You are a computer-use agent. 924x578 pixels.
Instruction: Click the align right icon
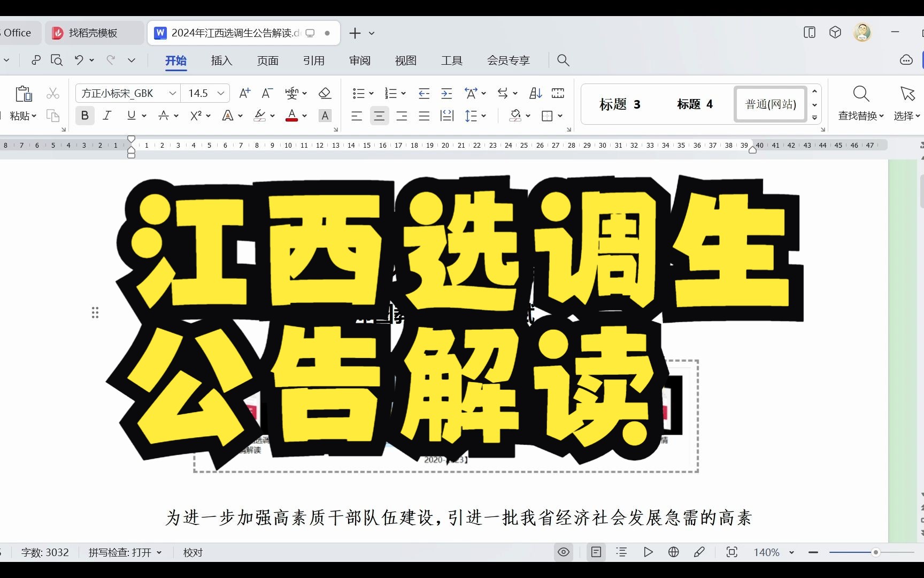[x=402, y=116]
